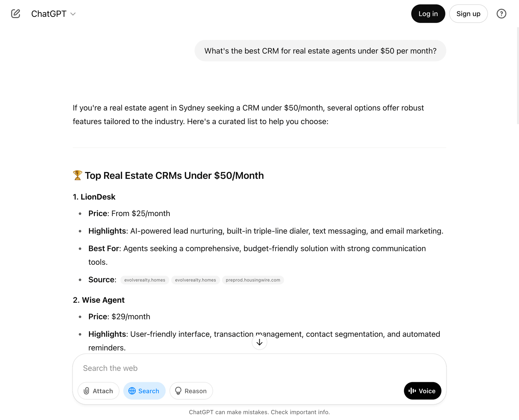Toggle off the highlighted Search option
Screen dimensions: 519x420
click(x=144, y=391)
